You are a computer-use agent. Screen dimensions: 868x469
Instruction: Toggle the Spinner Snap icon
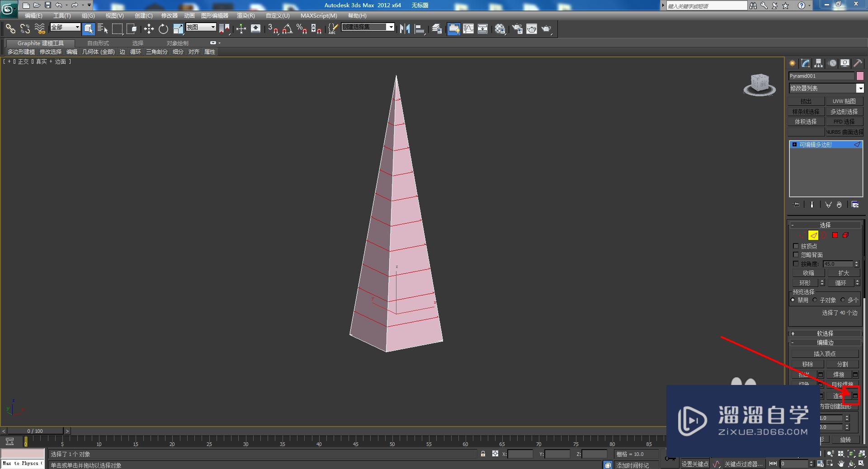click(x=316, y=29)
